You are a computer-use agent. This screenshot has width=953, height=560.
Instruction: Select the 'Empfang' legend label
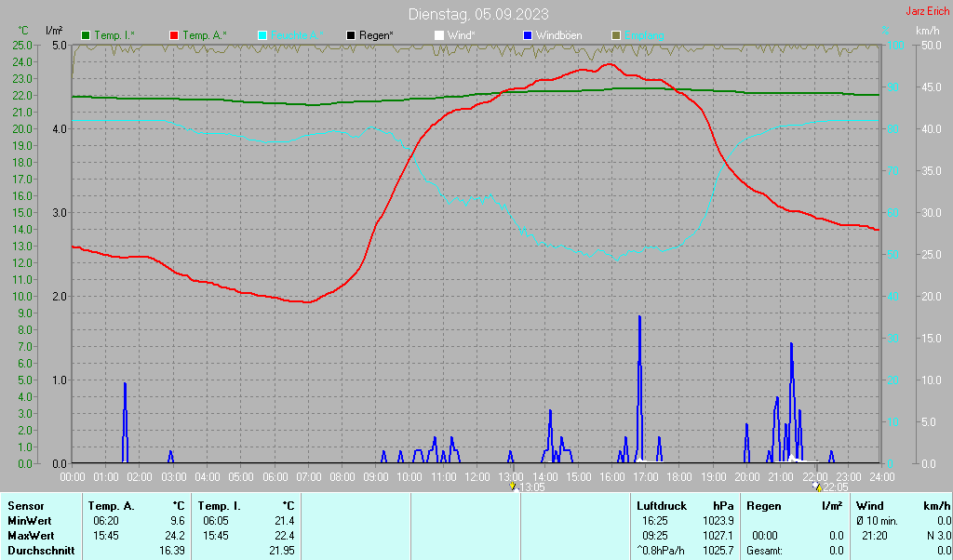pyautogui.click(x=644, y=36)
